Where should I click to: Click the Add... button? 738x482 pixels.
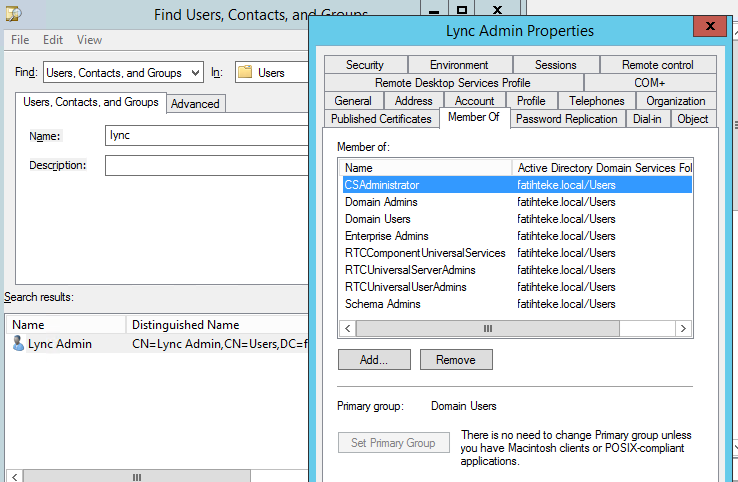[x=374, y=360]
